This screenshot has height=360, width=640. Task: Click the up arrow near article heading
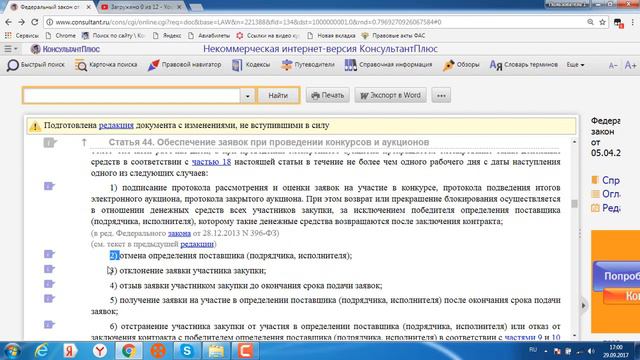[84, 142]
